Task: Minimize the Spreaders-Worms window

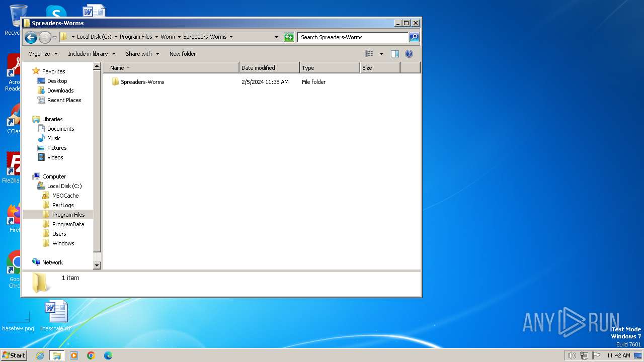Action: point(398,23)
